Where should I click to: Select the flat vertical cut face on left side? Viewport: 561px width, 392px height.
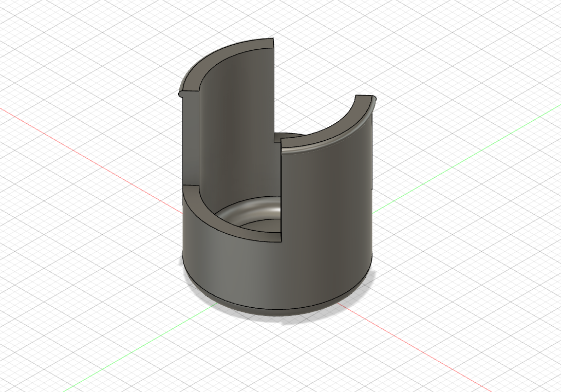pyautogui.click(x=190, y=138)
